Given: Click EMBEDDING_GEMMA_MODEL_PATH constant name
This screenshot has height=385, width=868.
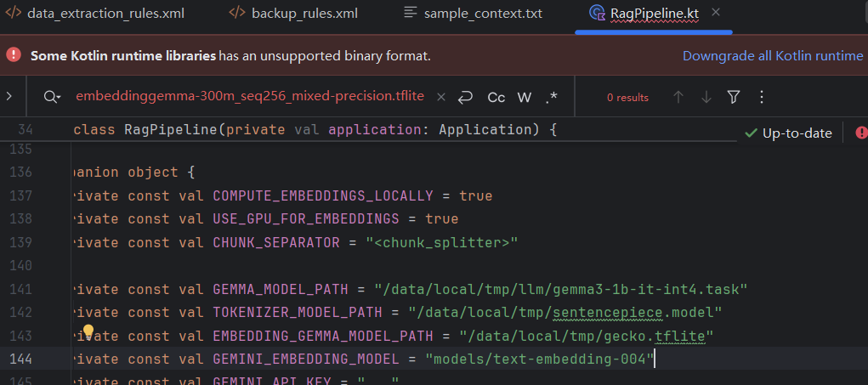Looking at the screenshot, I should (x=323, y=336).
